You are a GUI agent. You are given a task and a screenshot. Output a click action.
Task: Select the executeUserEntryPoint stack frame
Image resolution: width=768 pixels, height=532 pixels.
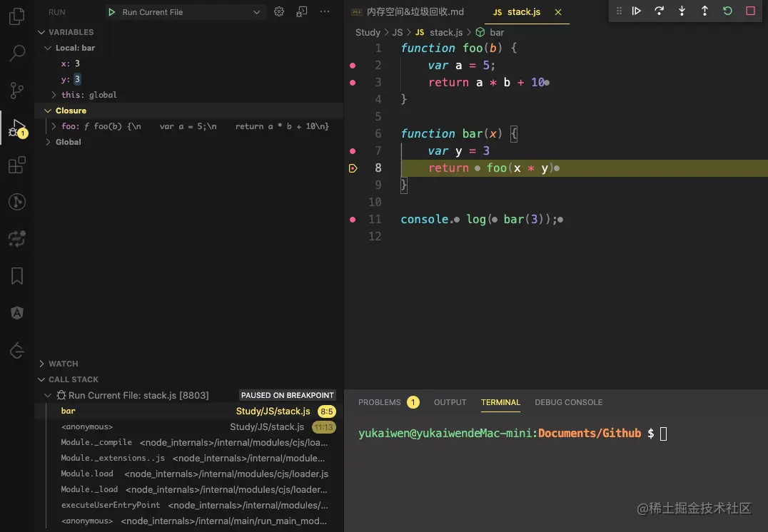click(x=189, y=505)
